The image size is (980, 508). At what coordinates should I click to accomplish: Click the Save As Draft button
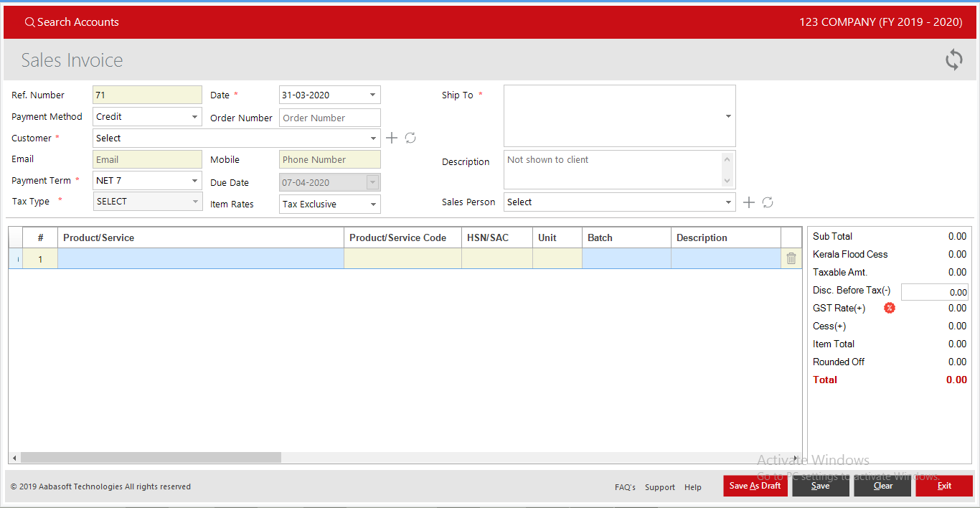[x=755, y=486]
